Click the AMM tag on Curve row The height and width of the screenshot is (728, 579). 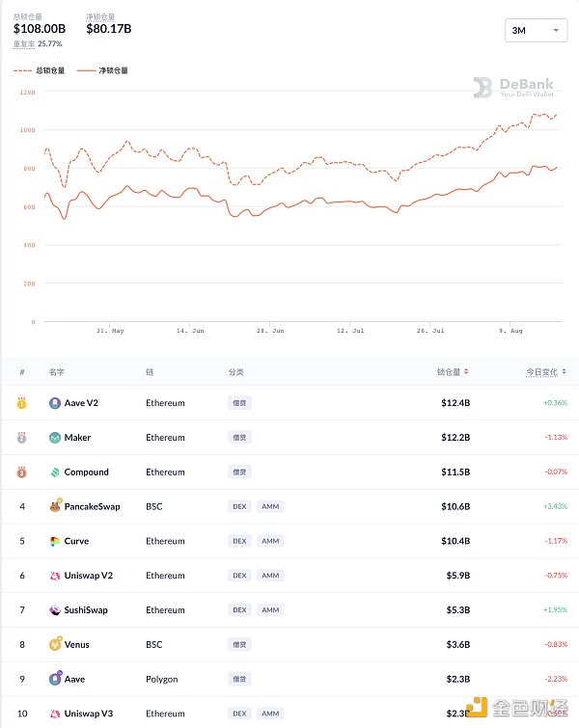[x=270, y=541]
